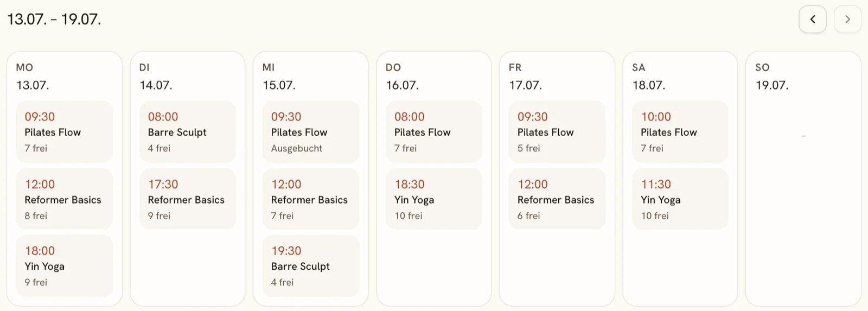This screenshot has width=868, height=311.
Task: Select Wednesday 19:30 Barre Sculpt class
Action: click(311, 266)
